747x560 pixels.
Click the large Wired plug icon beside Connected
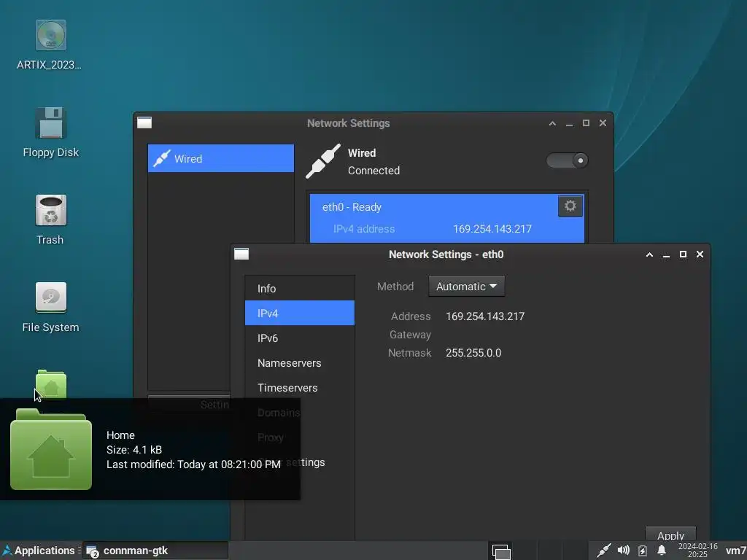(323, 161)
